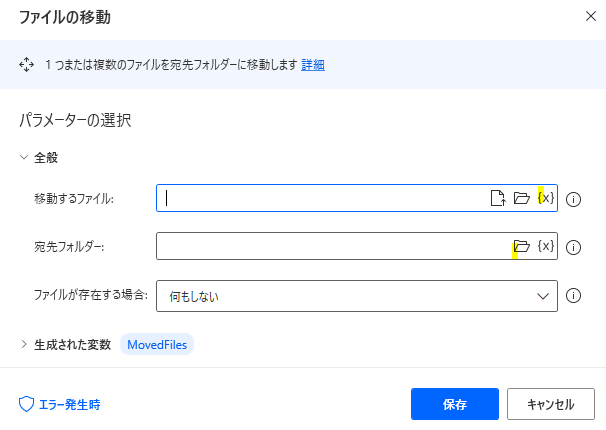
Task: Focus the 移動するファイル text field
Action: tap(320, 198)
